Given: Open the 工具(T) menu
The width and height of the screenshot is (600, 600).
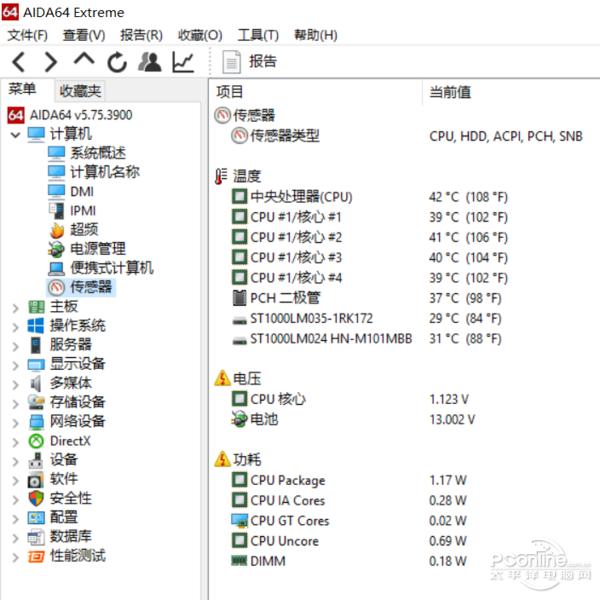Looking at the screenshot, I should [x=258, y=35].
